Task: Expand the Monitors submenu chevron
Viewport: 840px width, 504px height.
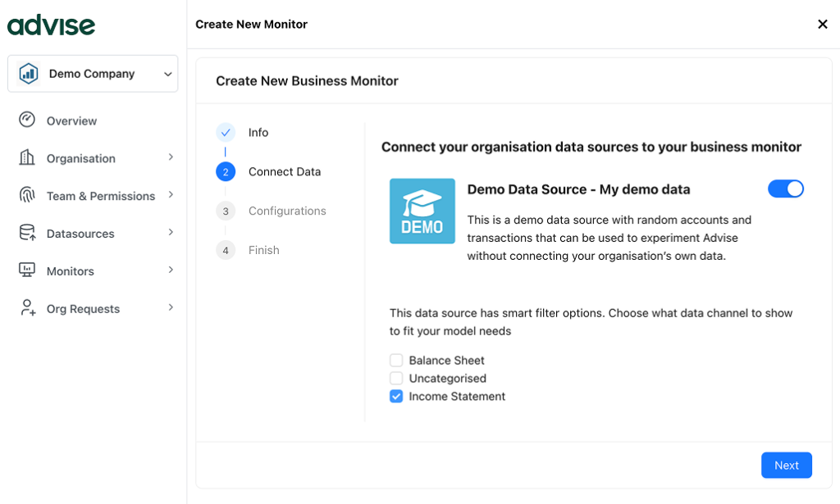Action: click(171, 270)
